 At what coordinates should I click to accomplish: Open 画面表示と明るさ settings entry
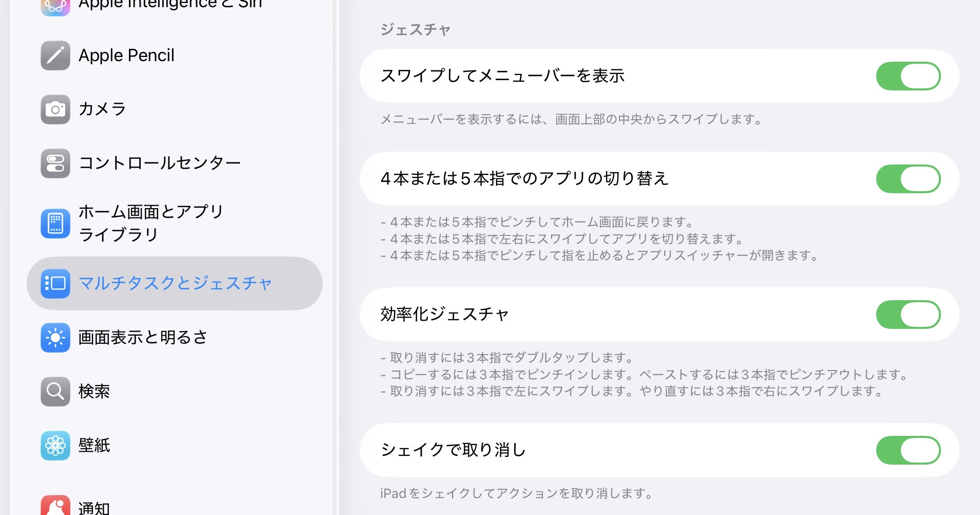[x=143, y=338]
